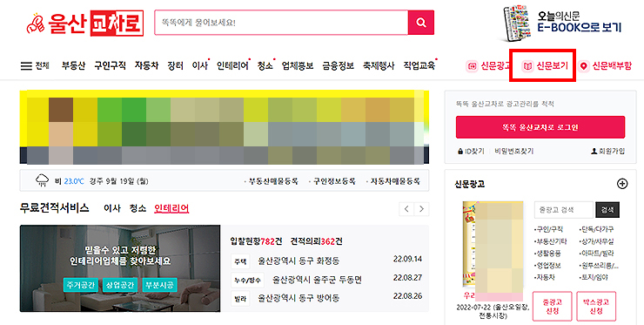Click the 회원가입 link
Viewport: 644px width, 325px height.
612,152
